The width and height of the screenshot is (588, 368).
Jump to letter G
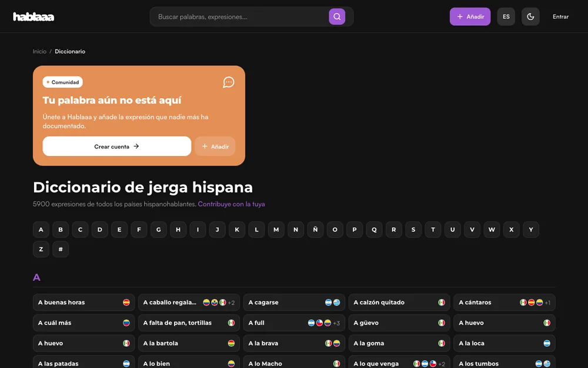(158, 230)
